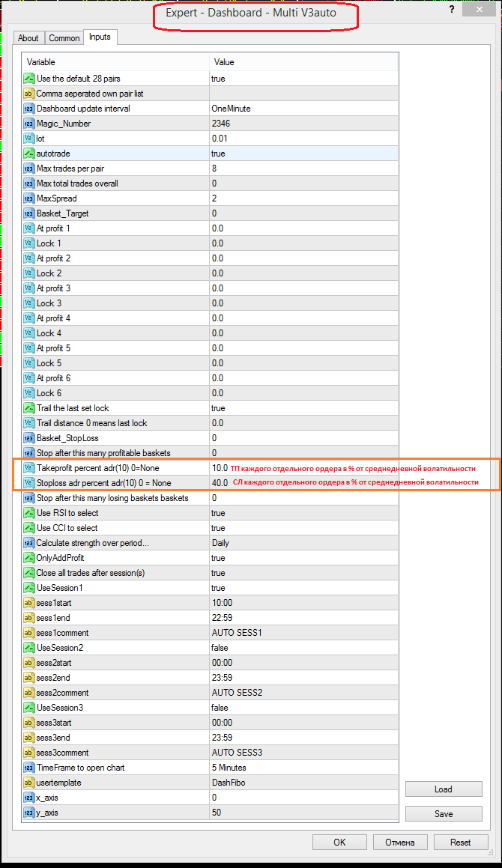The height and width of the screenshot is (868, 502).
Task: Click the integer icon beside Max trades per pair
Action: (x=28, y=169)
